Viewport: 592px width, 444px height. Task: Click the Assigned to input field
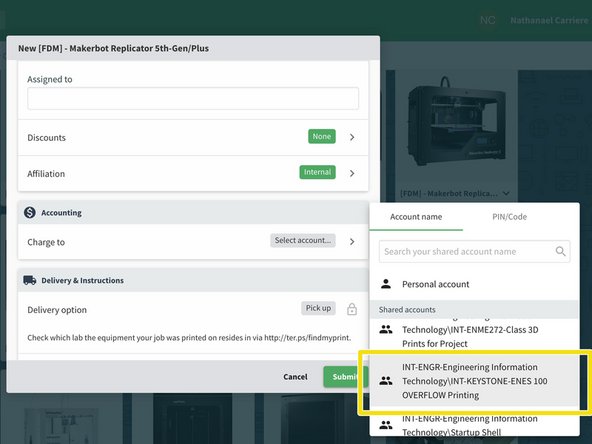[x=193, y=99]
